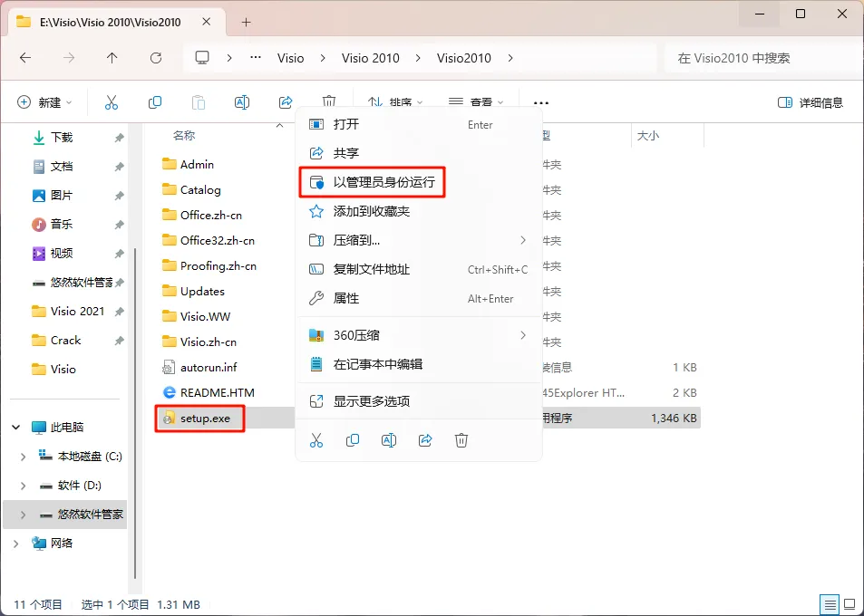Click Visio in the breadcrumb path
Screen dimensions: 864x616
[290, 58]
